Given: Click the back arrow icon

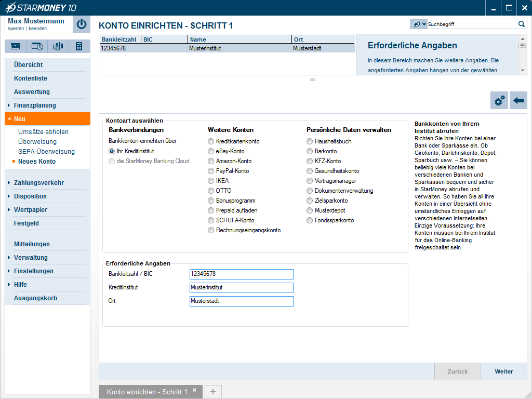Looking at the screenshot, I should pos(518,101).
